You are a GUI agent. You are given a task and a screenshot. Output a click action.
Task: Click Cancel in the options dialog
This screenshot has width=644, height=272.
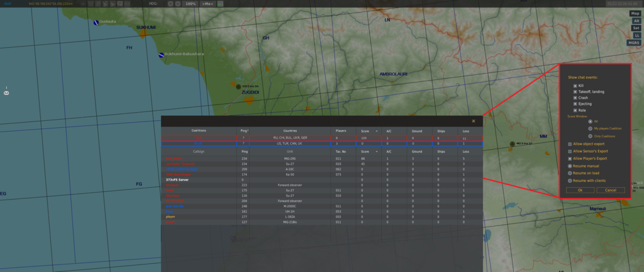[x=610, y=190]
